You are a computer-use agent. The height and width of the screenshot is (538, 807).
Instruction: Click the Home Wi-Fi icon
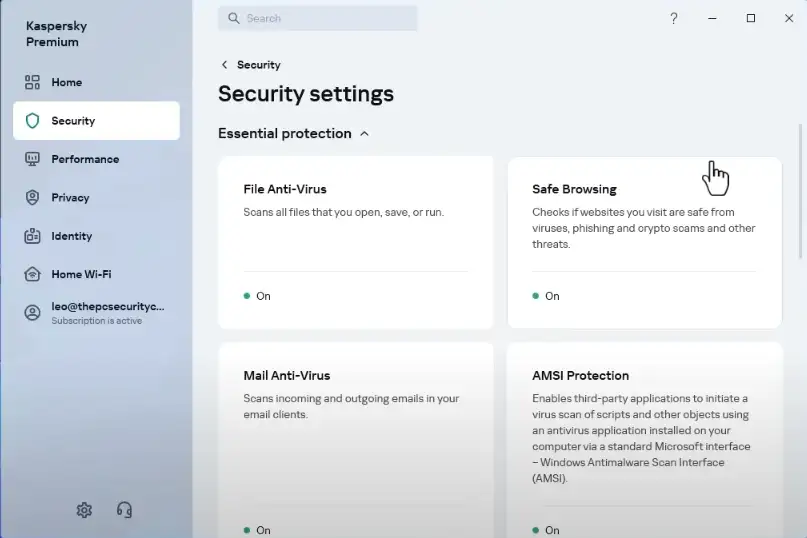[32, 274]
